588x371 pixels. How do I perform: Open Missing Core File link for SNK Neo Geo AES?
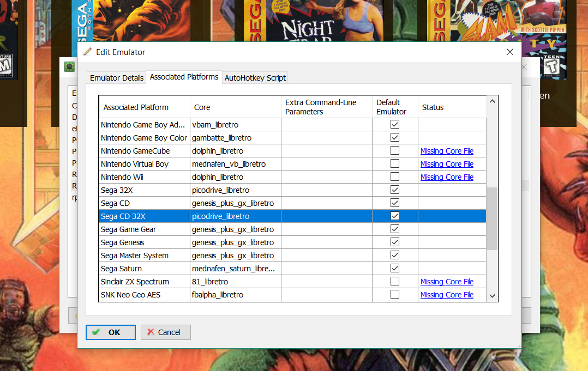coord(447,295)
